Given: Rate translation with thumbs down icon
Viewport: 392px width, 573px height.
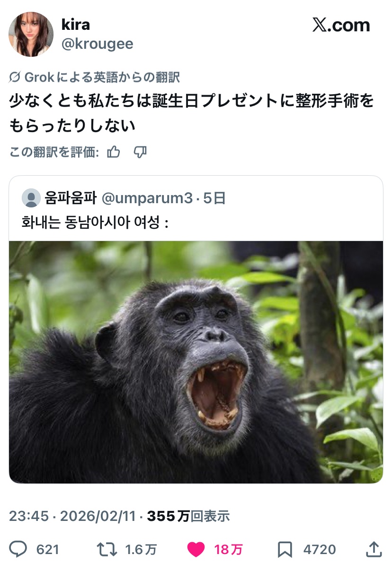Looking at the screenshot, I should coord(140,152).
